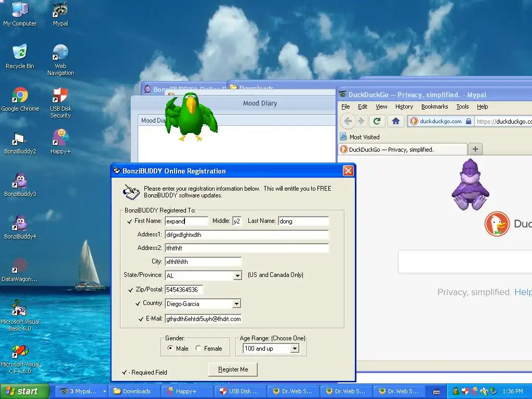This screenshot has width=532, height=399.
Task: Open the My Computer desktop icon
Action: (x=20, y=14)
